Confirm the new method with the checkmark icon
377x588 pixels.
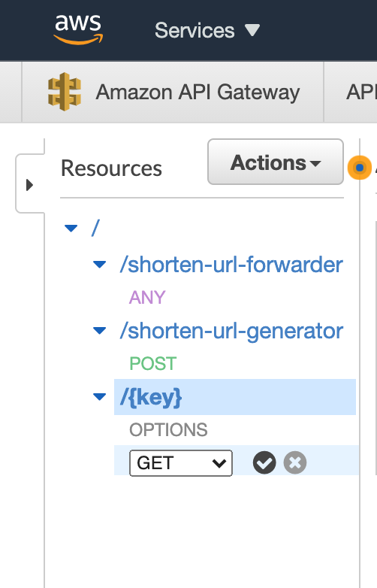(x=264, y=462)
